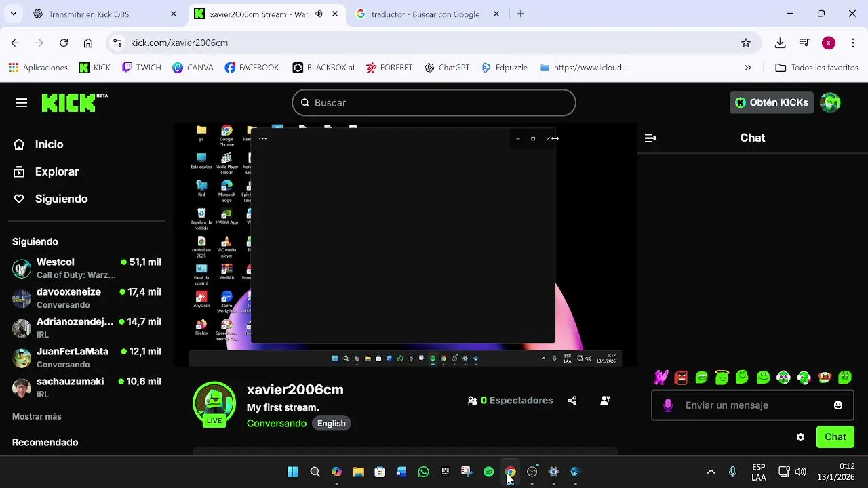
Task: Send the purple clapping hands emote
Action: [661, 378]
